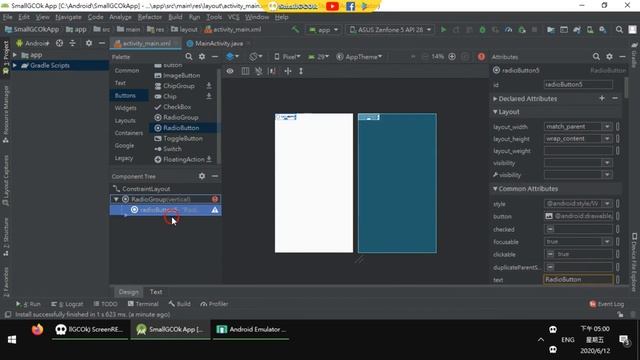Select RadioButton in the Palette
640x360 pixels.
[x=181, y=128]
